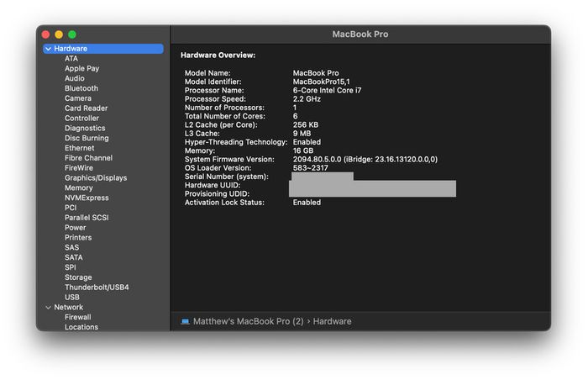The height and width of the screenshot is (380, 588).
Task: Click the 16 GB memory value
Action: tap(303, 151)
